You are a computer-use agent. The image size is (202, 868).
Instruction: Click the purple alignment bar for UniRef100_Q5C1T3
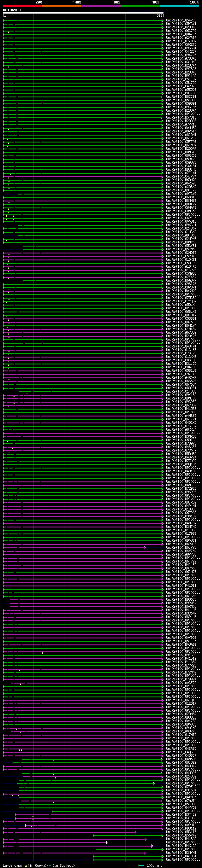(x=70, y=832)
